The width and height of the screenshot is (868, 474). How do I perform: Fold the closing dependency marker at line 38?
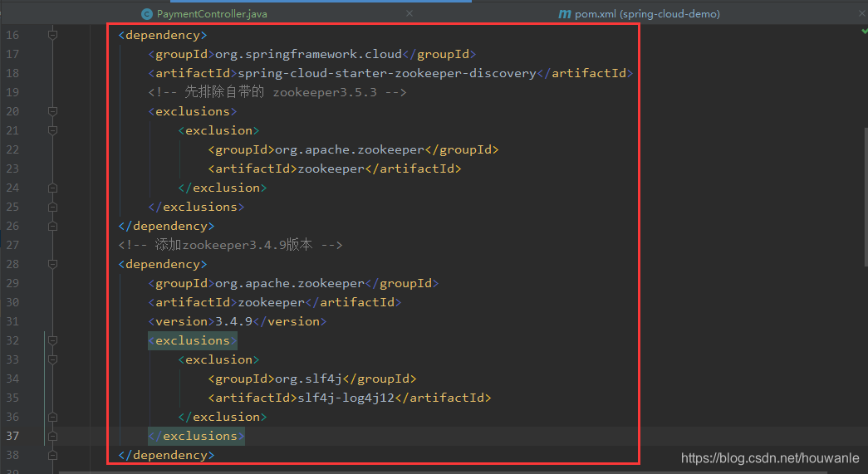click(52, 455)
